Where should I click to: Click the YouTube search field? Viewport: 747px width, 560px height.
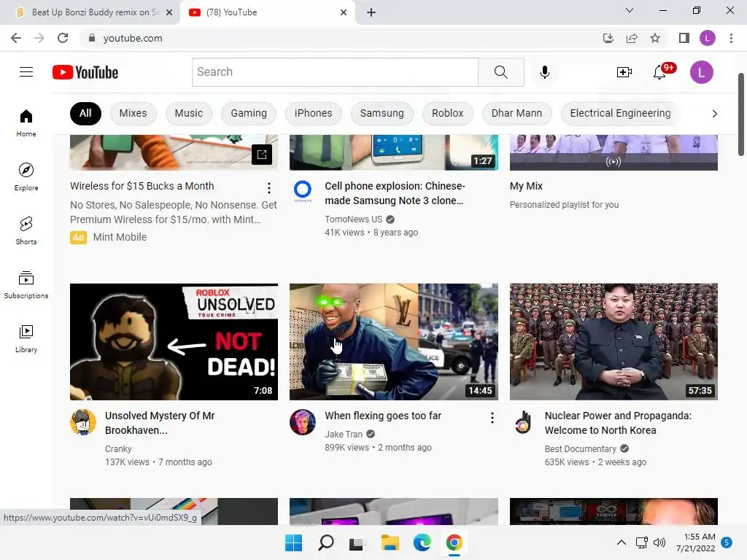click(x=335, y=72)
